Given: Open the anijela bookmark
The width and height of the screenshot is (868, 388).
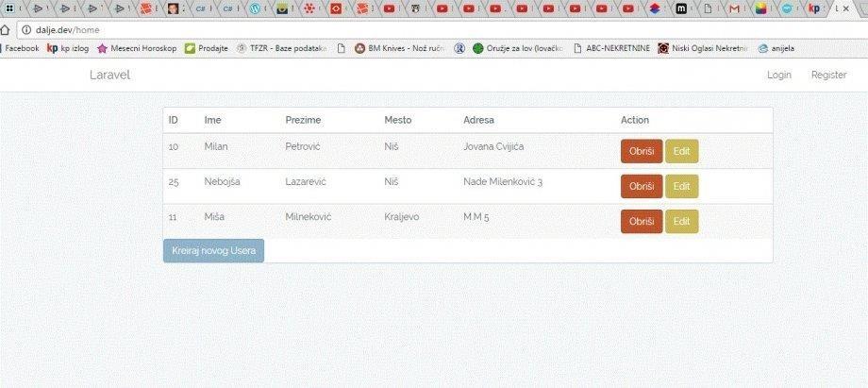Looking at the screenshot, I should pyautogui.click(x=776, y=48).
